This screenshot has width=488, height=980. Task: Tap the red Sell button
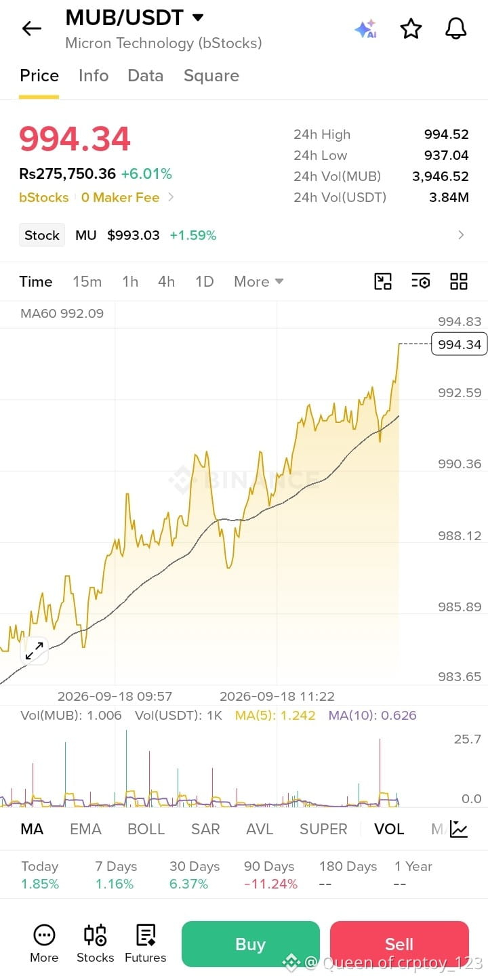coord(399,944)
